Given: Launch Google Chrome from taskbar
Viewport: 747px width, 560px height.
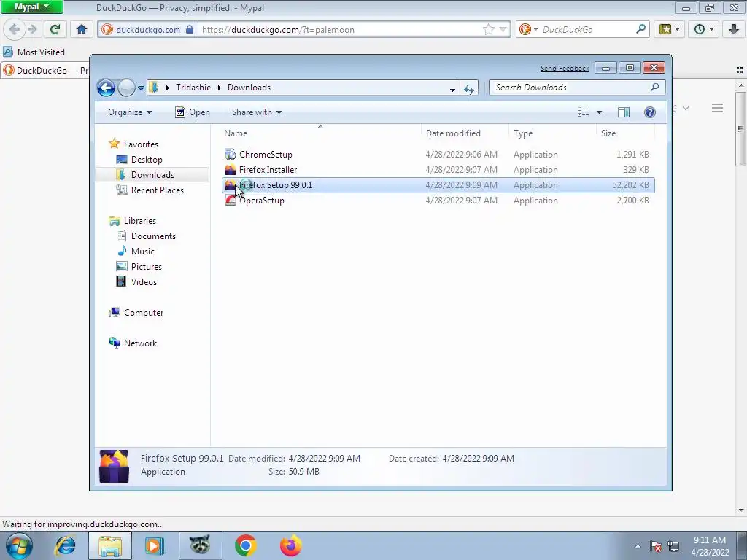Looking at the screenshot, I should pos(245,545).
